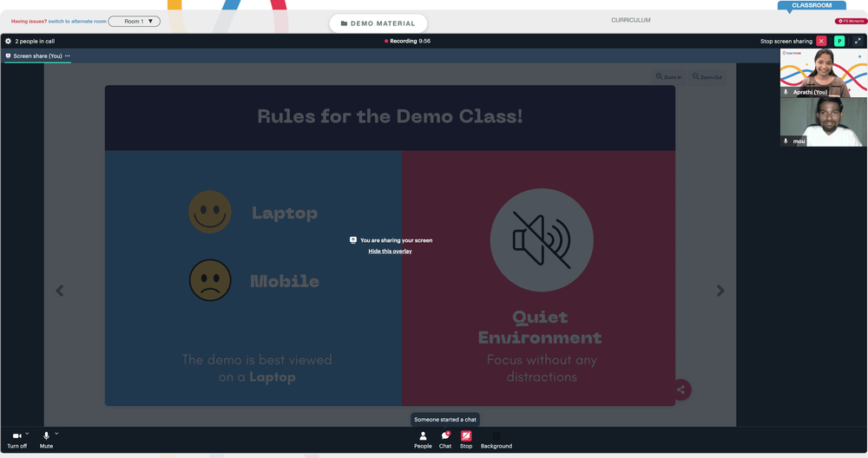Viewport: 868px width, 458px height.
Task: Enter fullscreen with the expand arrows icon
Action: click(858, 41)
